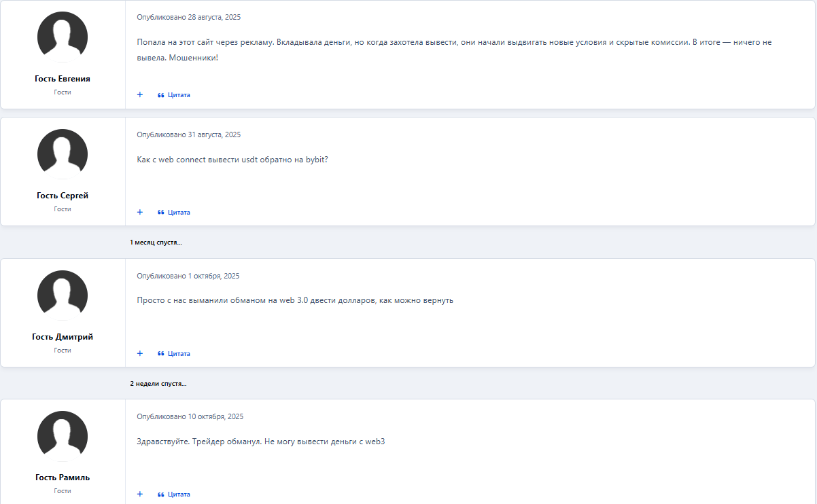This screenshot has height=504, width=817.
Task: Quote Рамиль's post with Цитата
Action: tap(174, 494)
